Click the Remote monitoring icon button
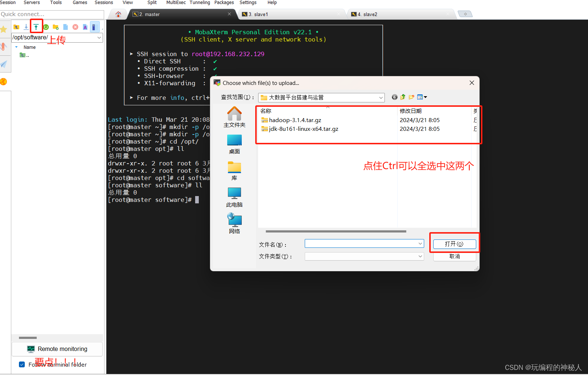 [57, 349]
